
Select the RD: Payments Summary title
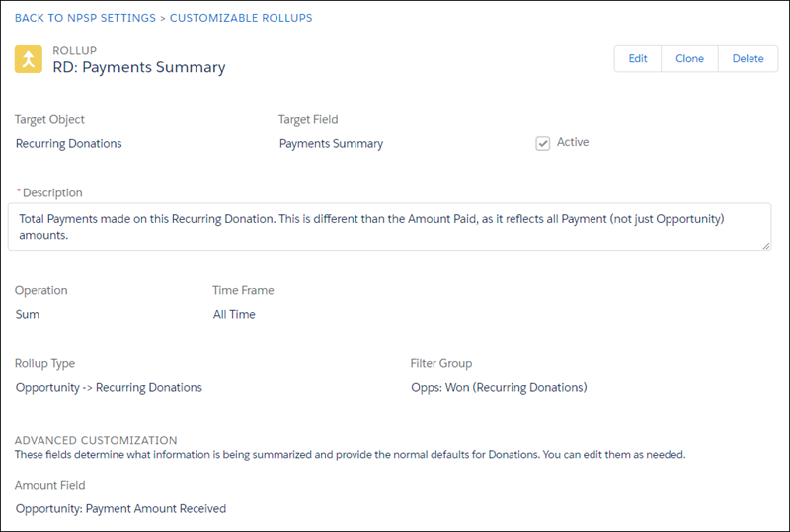(x=139, y=67)
